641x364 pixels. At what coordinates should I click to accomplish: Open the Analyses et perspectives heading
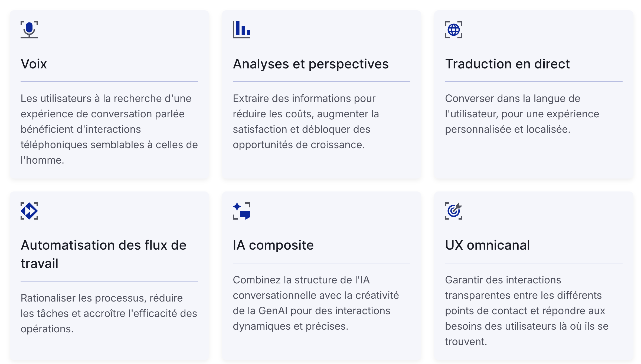click(x=311, y=64)
